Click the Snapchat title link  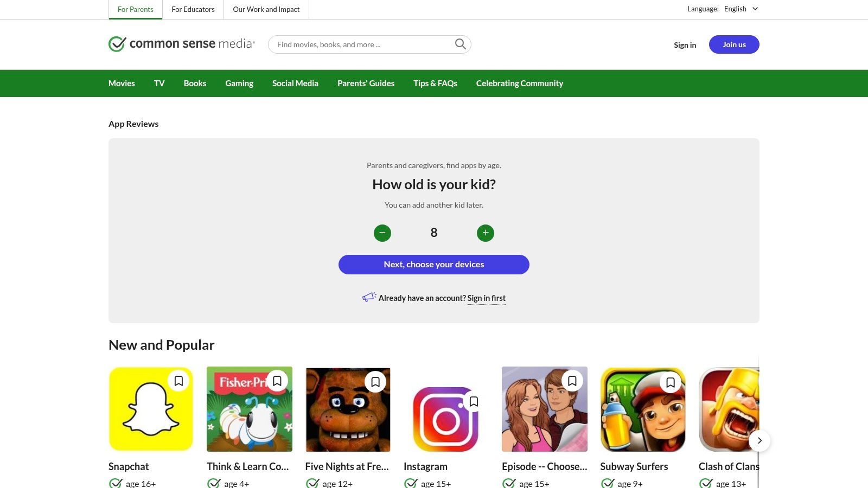(x=129, y=467)
